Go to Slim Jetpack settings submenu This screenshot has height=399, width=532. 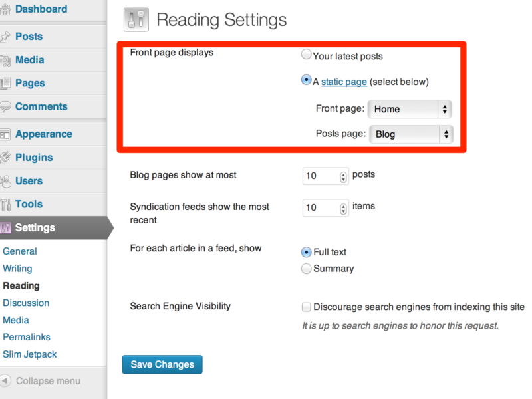pos(29,354)
